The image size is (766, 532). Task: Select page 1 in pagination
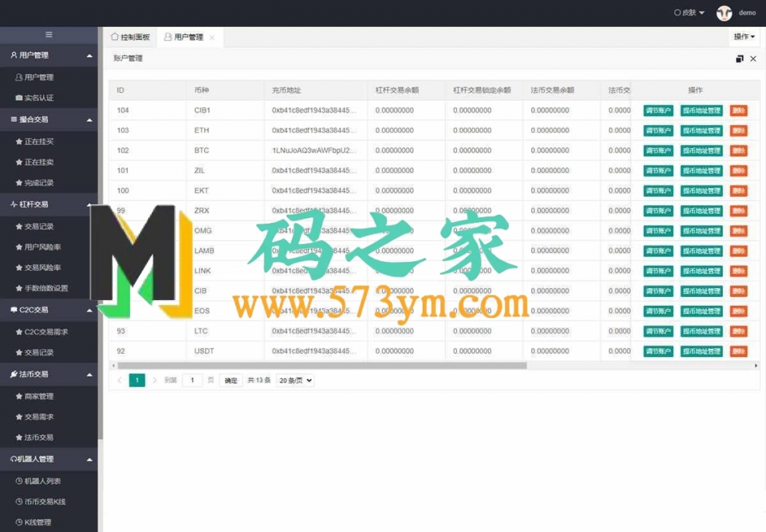[x=138, y=380]
